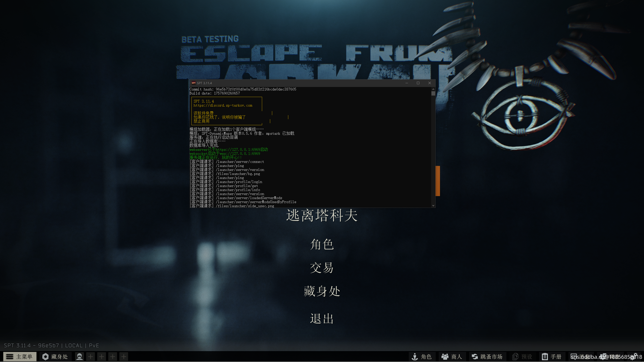Click the console scrollbar up arrow
Screen dimensions: 644x362
click(x=433, y=89)
